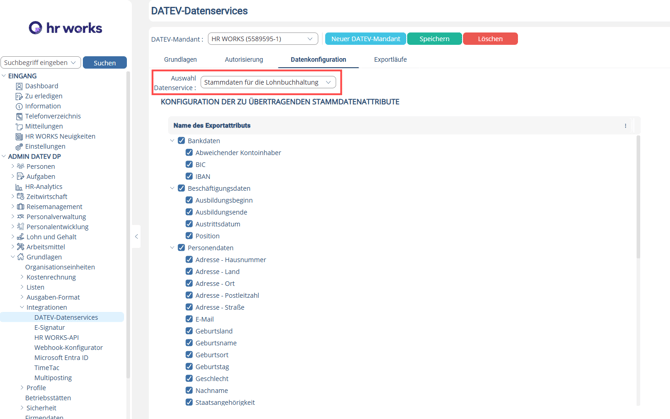Click HR WORKS Neuigkeiten icon
Viewport: 670px width, 419px height.
[x=19, y=137]
